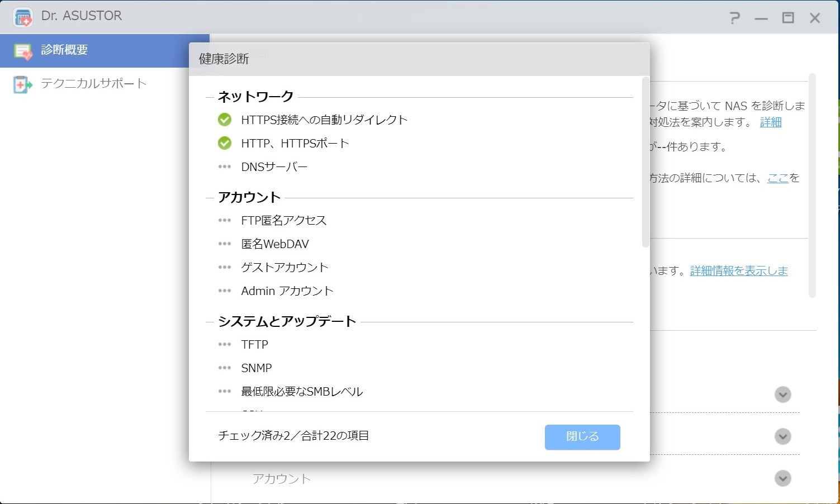Image resolution: width=840 pixels, height=504 pixels.
Task: Expand the first chevron in right panel
Action: click(x=782, y=394)
